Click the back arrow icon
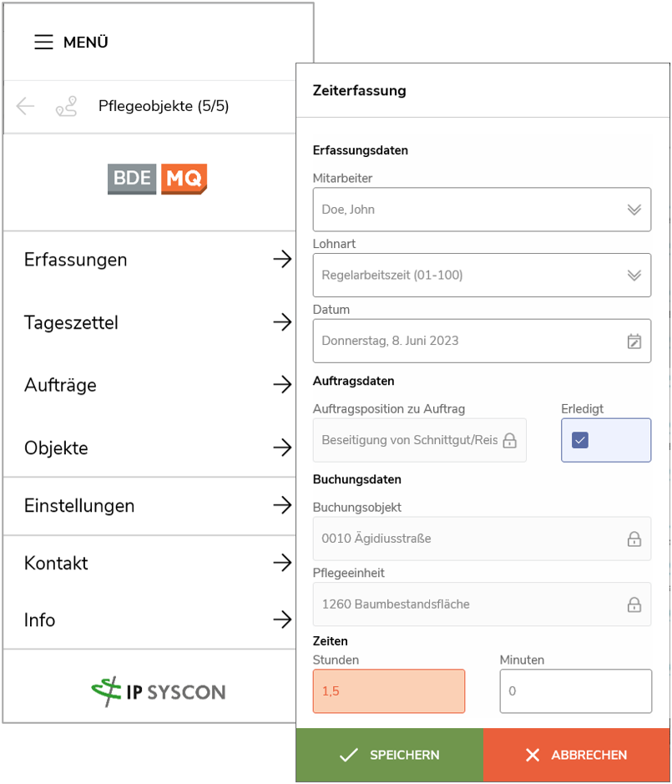Screen dimensions: 672x784 click(x=26, y=106)
